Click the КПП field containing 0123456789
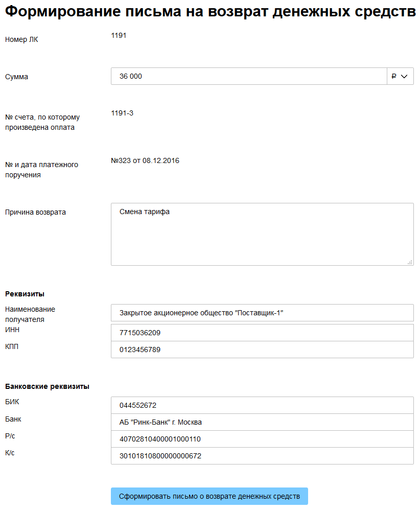Image resolution: width=420 pixels, height=511 pixels. [262, 350]
